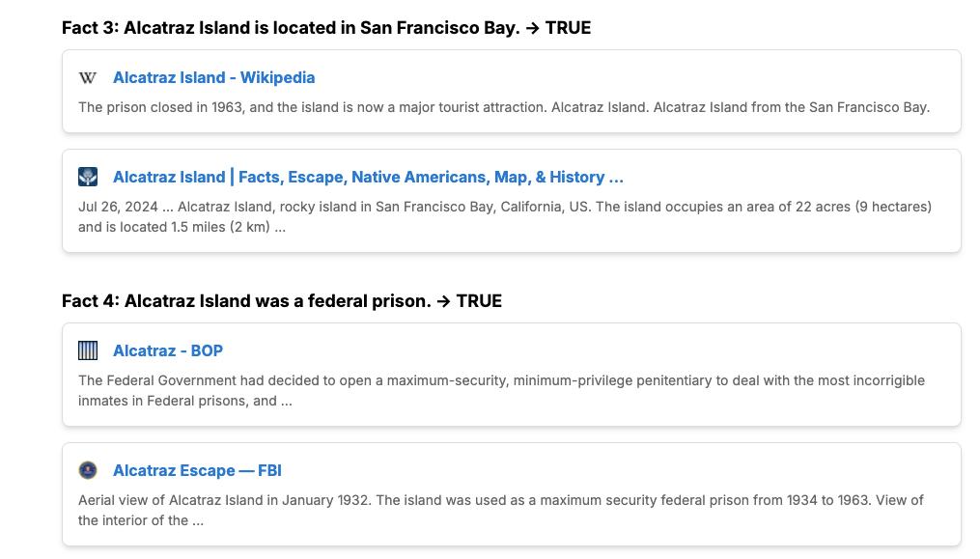Click the Wikipedia W favicon icon
The height and width of the screenshot is (559, 980).
pos(88,77)
